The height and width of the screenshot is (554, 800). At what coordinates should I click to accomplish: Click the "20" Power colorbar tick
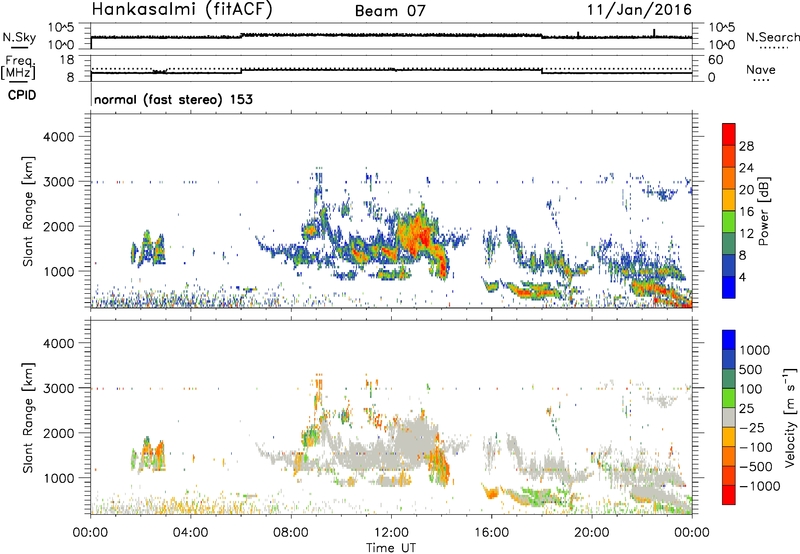[x=746, y=190]
